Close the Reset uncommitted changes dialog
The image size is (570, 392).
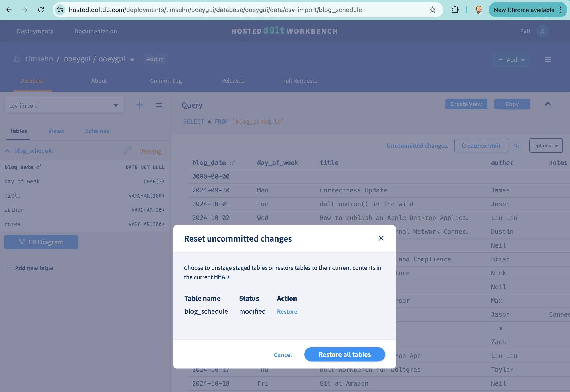[381, 238]
